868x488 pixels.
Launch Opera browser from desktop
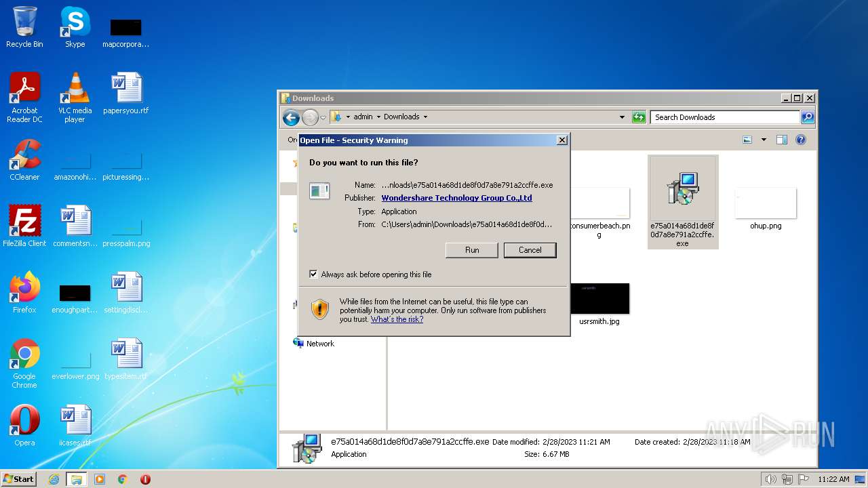click(x=24, y=426)
